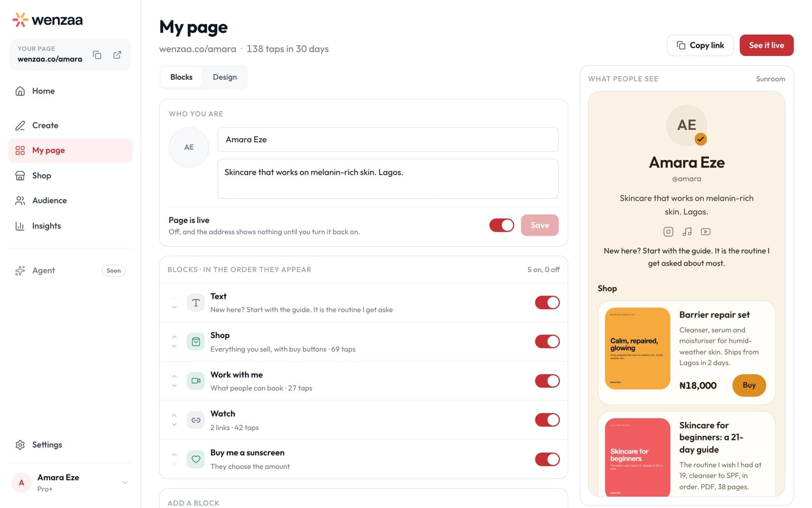812x508 pixels.
Task: Click Buy on Barrier repair set
Action: [x=749, y=385]
